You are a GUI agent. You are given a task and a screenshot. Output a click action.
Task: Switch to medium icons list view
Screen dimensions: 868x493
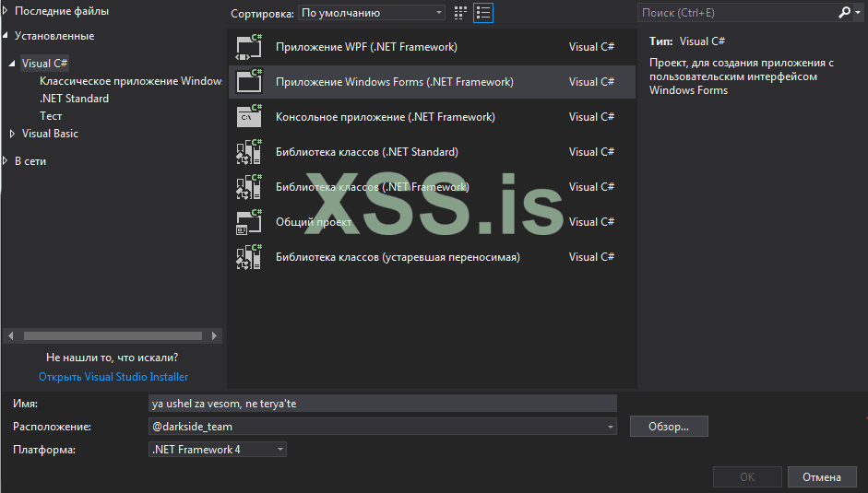pos(484,13)
